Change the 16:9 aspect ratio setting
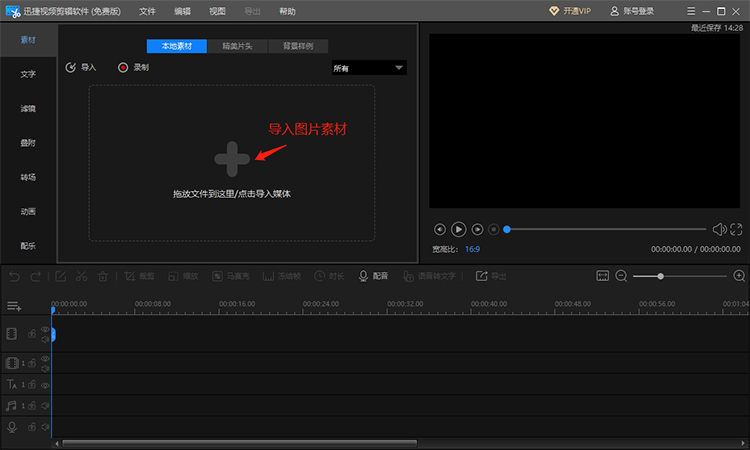 [x=472, y=249]
